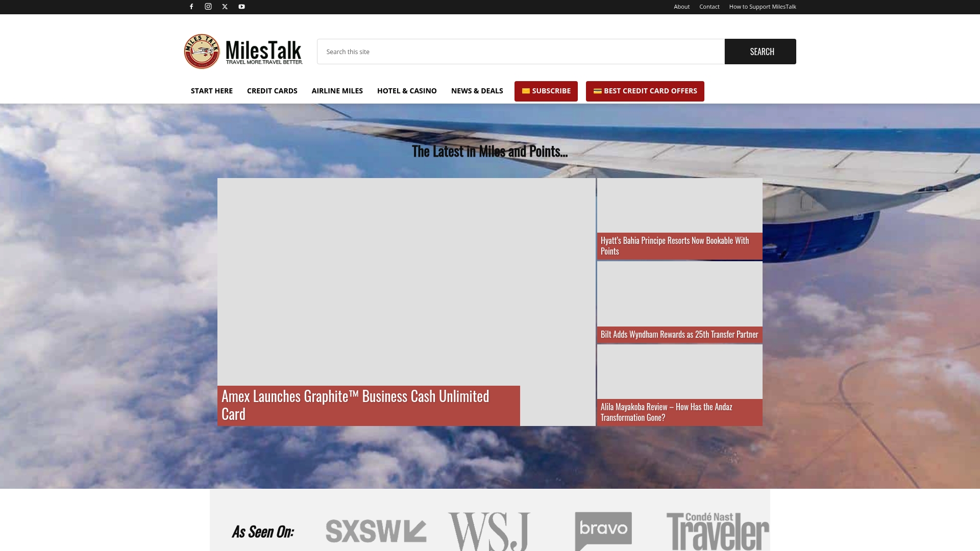The image size is (980, 551).
Task: Expand the Credit Cards menu
Action: point(272,91)
